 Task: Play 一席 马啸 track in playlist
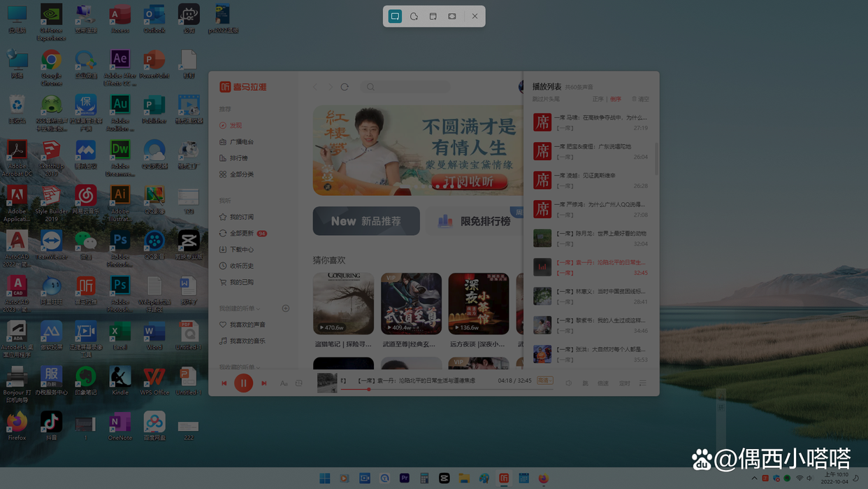591,122
